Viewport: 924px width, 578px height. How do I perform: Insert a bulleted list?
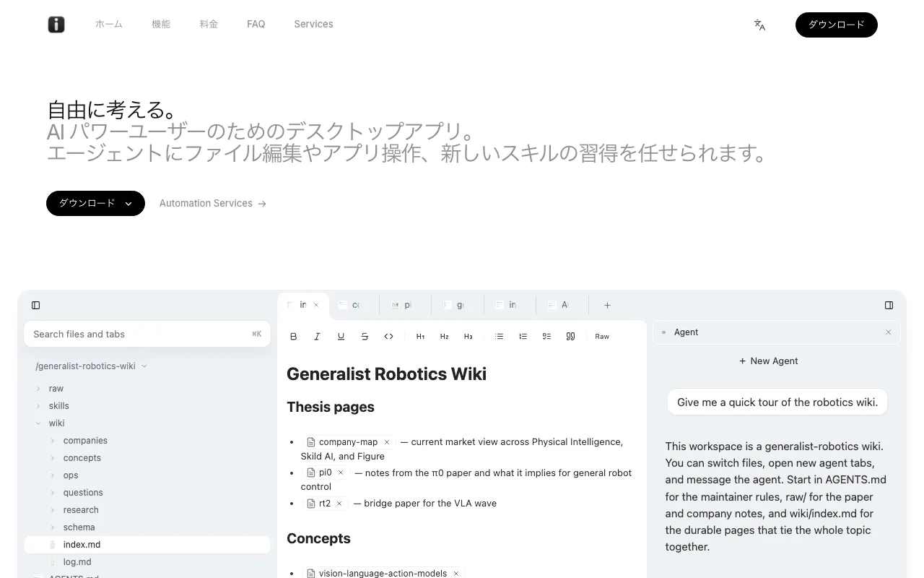tap(499, 336)
